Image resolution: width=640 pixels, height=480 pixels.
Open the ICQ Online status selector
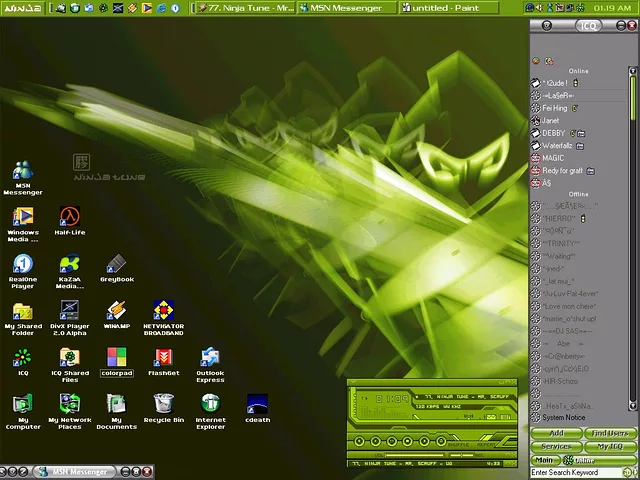pyautogui.click(x=598, y=460)
